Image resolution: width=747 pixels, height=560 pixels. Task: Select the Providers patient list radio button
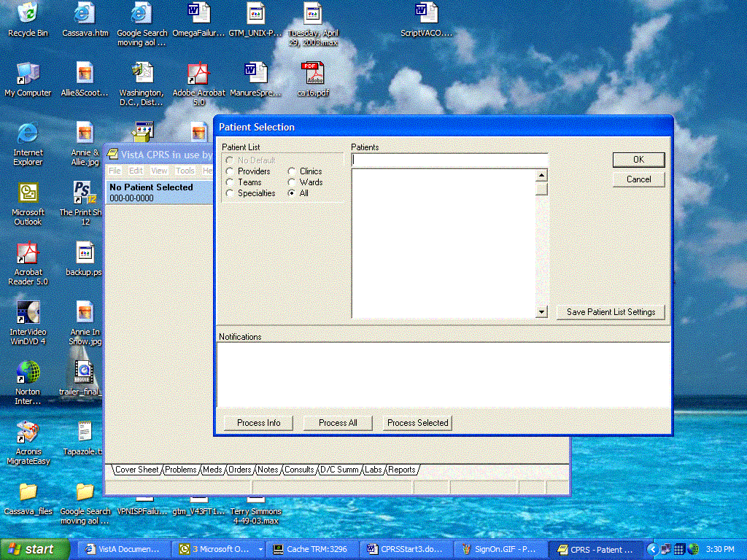click(x=230, y=171)
